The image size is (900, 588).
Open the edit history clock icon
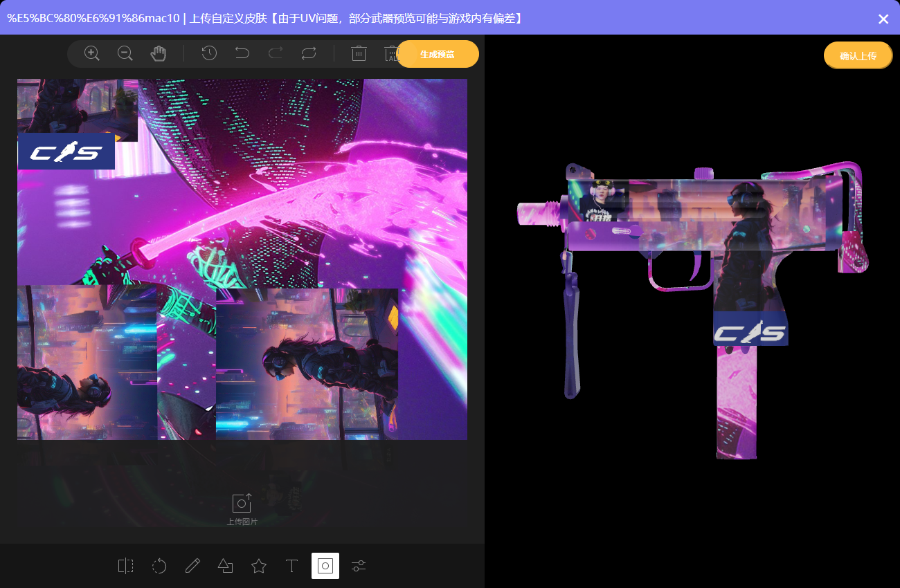pyautogui.click(x=209, y=53)
